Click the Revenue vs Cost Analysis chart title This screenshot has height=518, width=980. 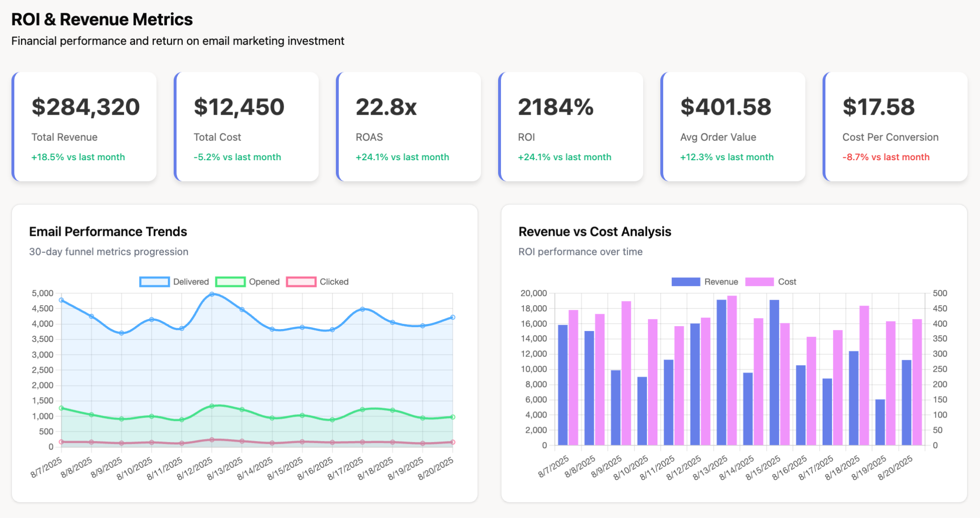coord(595,231)
